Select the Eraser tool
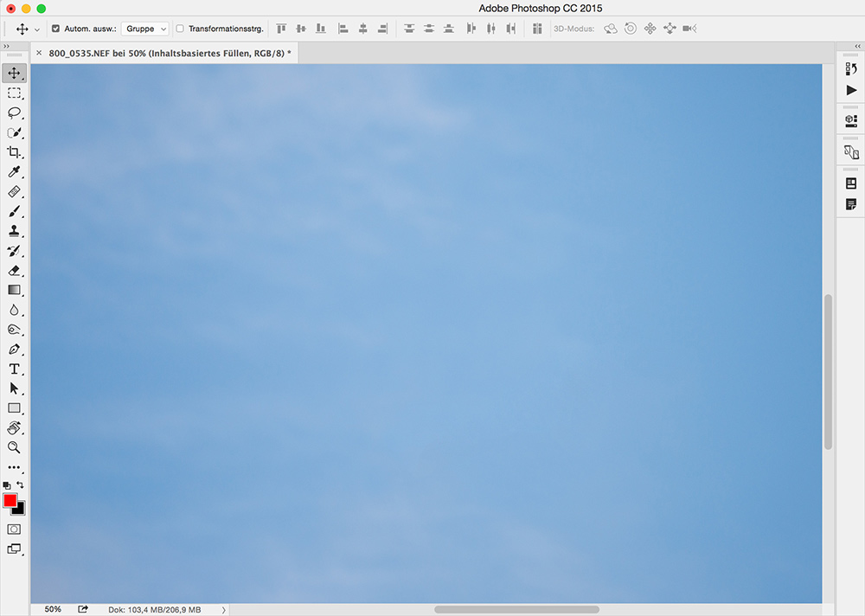This screenshot has width=865, height=616. click(x=14, y=271)
